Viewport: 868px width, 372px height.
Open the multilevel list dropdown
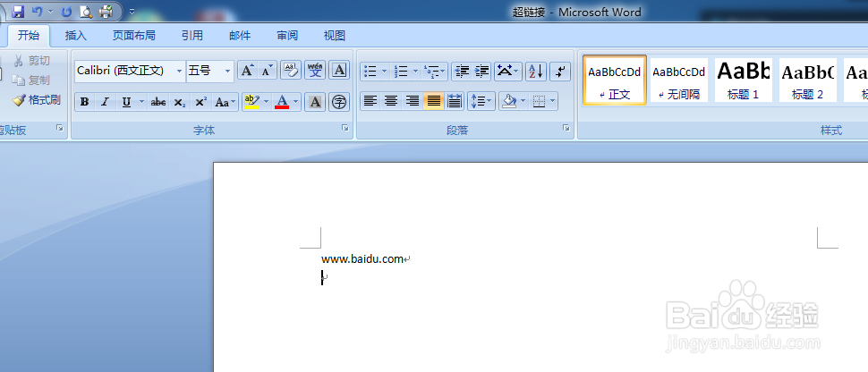pyautogui.click(x=435, y=71)
